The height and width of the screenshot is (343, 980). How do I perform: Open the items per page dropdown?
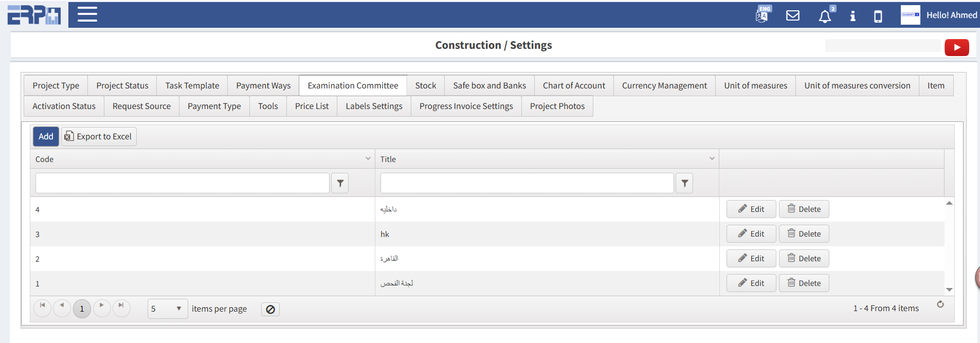tap(168, 309)
